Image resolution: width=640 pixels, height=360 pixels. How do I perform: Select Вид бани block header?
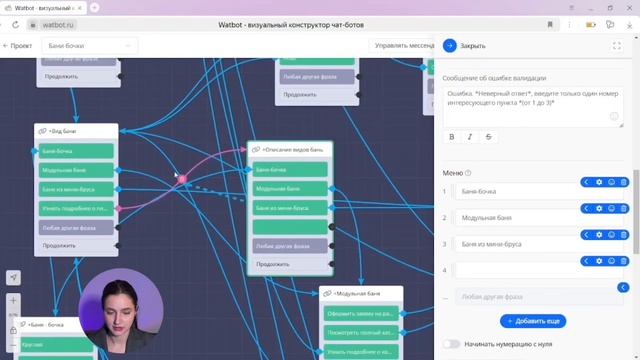pos(76,131)
